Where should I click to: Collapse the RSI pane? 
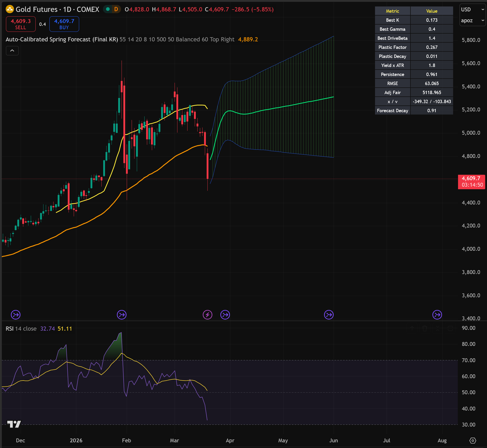pyautogui.click(x=437, y=329)
